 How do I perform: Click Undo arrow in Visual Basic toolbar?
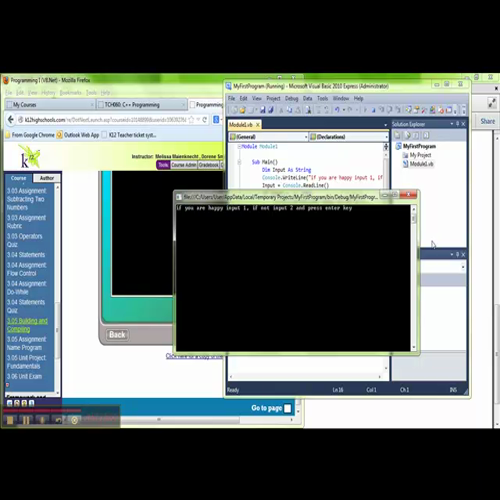click(337, 110)
